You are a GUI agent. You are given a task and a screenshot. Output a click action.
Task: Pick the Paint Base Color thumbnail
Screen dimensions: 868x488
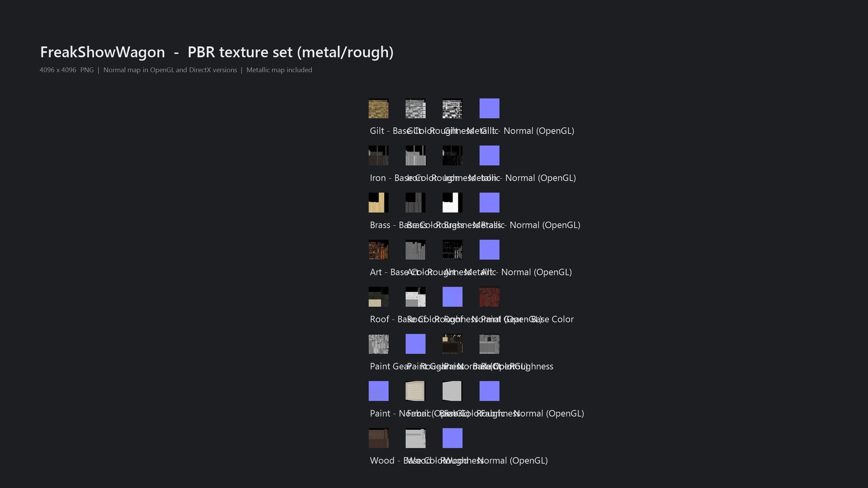coord(453,344)
